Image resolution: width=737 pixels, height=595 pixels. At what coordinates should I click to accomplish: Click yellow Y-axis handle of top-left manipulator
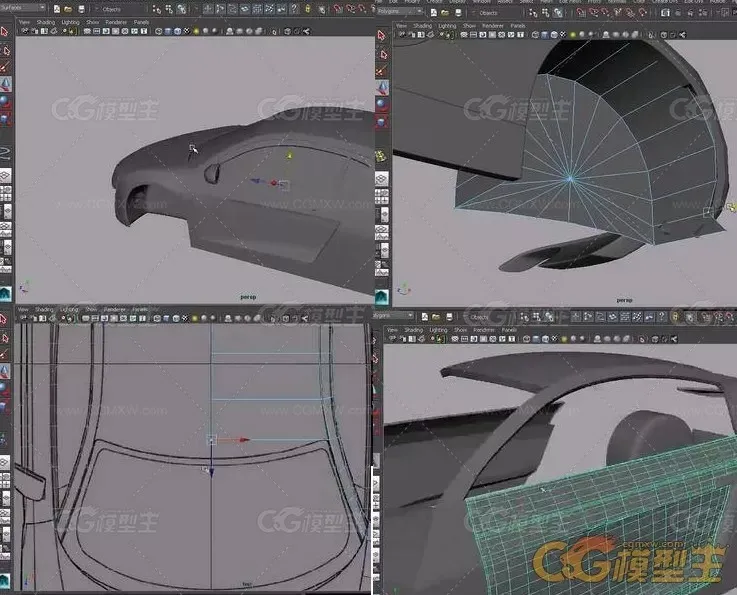[x=290, y=155]
